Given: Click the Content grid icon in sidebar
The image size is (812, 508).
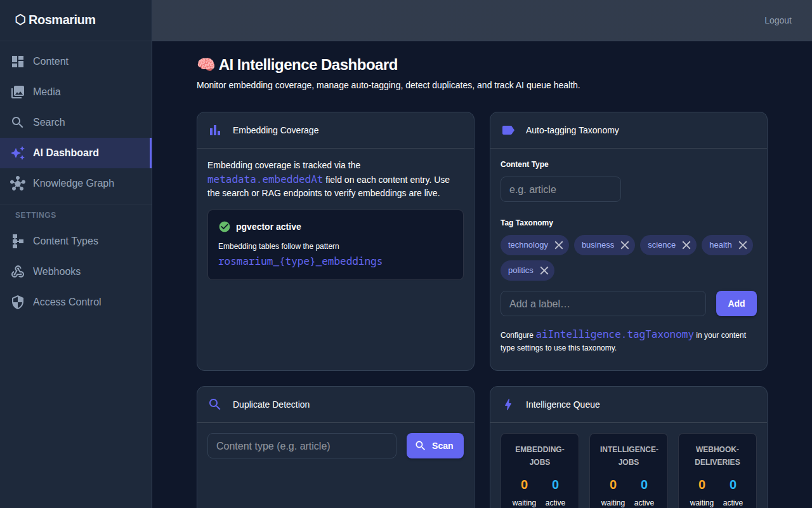Looking at the screenshot, I should [x=18, y=62].
